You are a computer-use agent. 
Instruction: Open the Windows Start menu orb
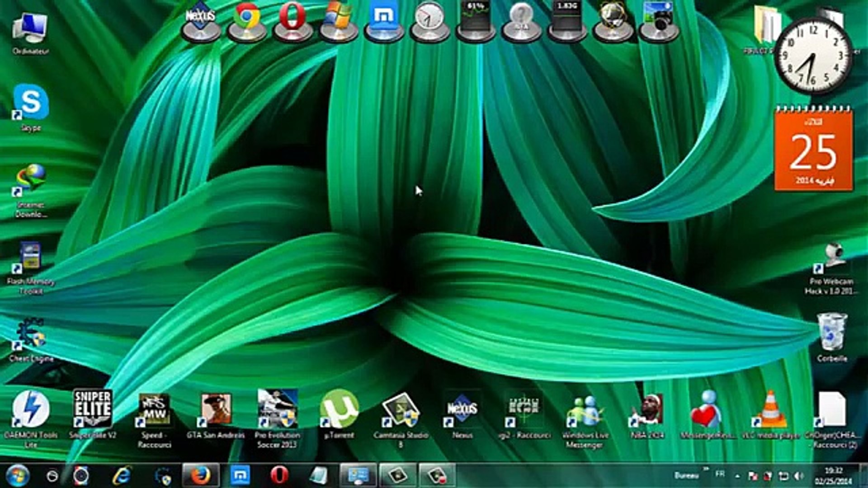[18, 475]
